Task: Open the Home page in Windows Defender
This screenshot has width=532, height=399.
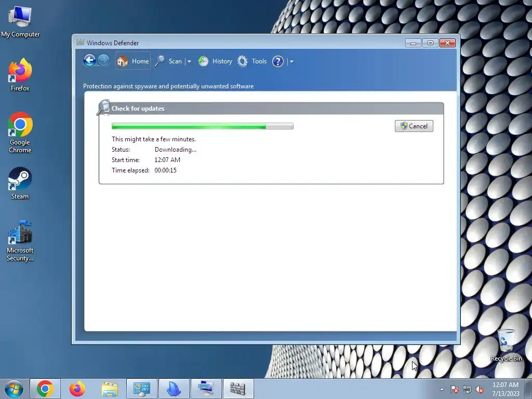Action: coord(133,61)
